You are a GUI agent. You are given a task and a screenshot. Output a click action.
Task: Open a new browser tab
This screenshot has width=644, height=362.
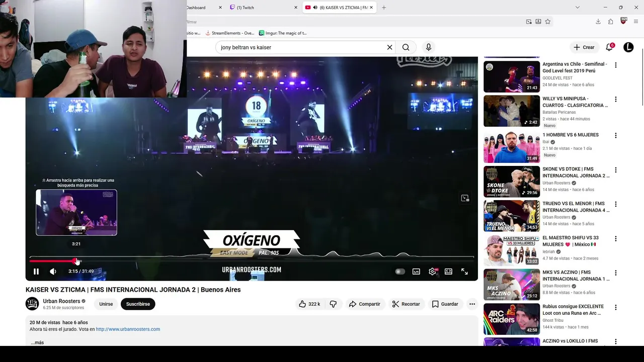384,8
